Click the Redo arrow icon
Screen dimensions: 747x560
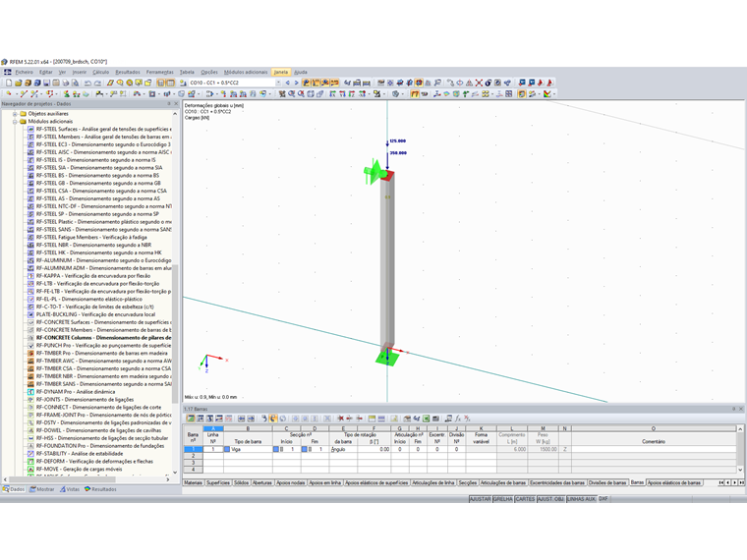coord(97,83)
